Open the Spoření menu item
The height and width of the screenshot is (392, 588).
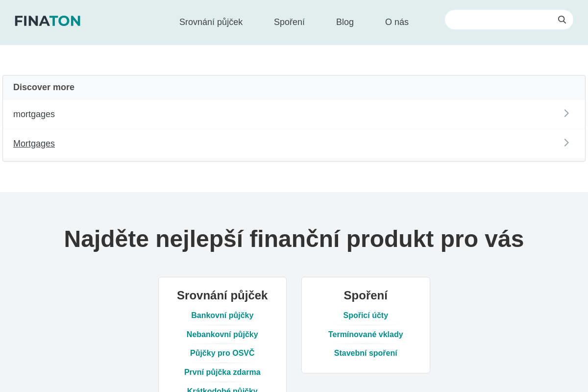pyautogui.click(x=289, y=22)
